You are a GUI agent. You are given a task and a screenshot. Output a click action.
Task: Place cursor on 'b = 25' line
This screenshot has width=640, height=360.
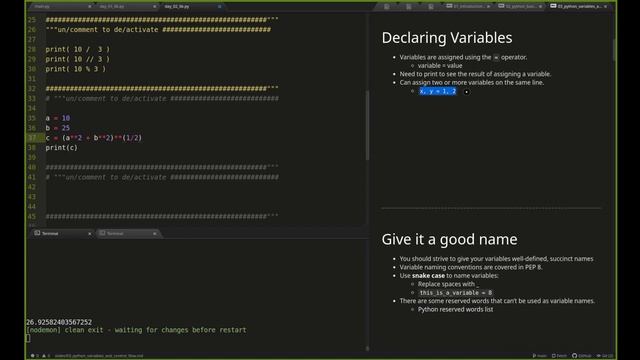pos(58,128)
